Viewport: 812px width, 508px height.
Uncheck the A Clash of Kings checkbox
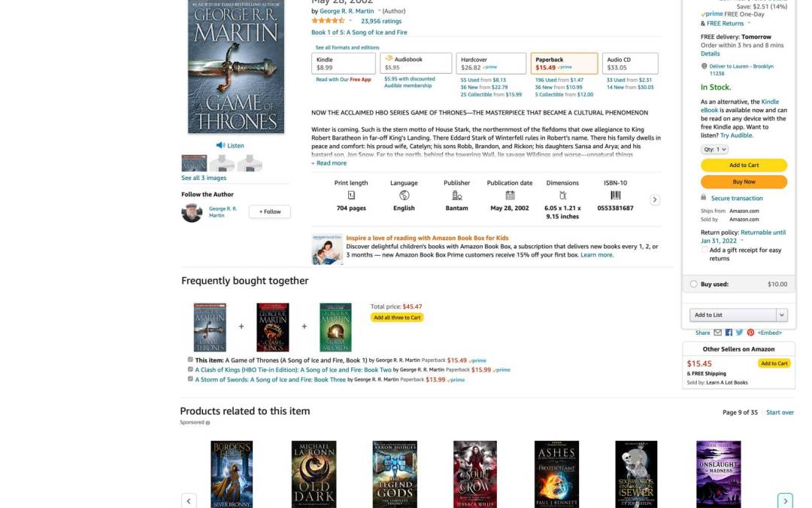(190, 369)
